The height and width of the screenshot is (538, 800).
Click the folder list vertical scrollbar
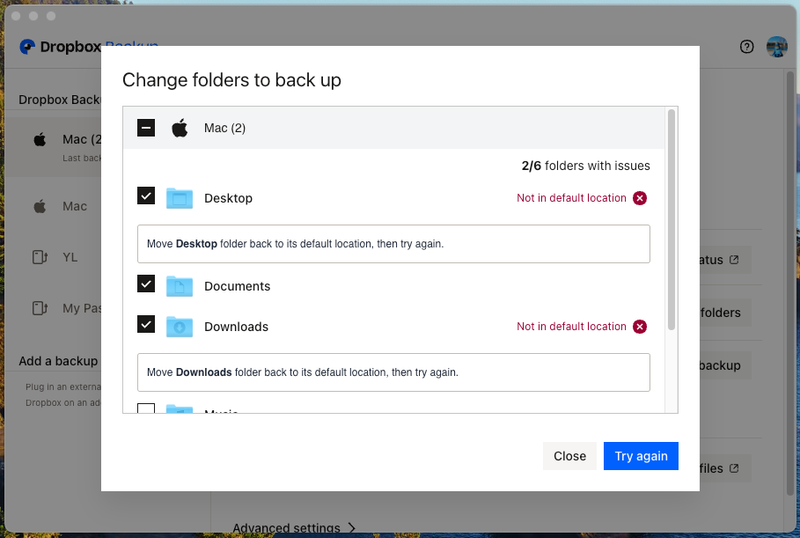coord(671,220)
